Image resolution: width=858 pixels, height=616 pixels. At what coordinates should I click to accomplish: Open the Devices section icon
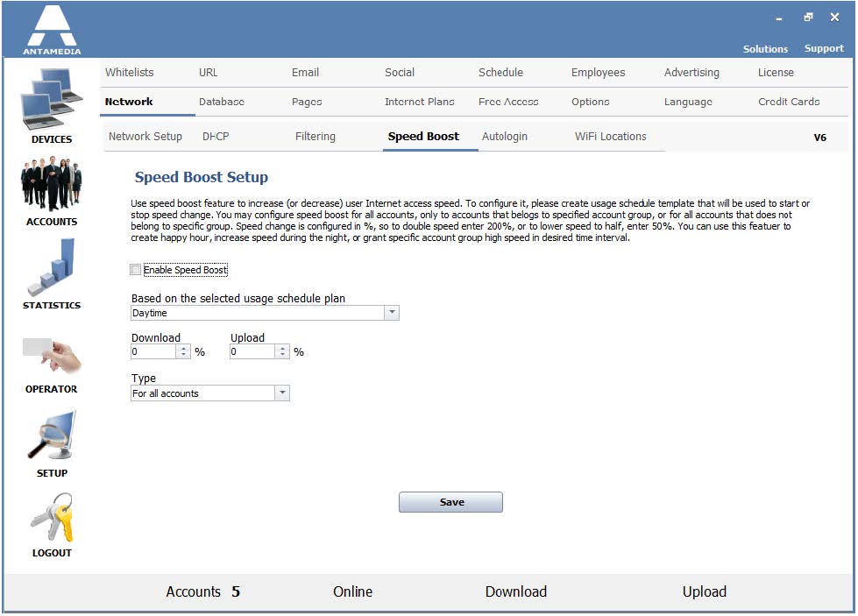(x=52, y=99)
